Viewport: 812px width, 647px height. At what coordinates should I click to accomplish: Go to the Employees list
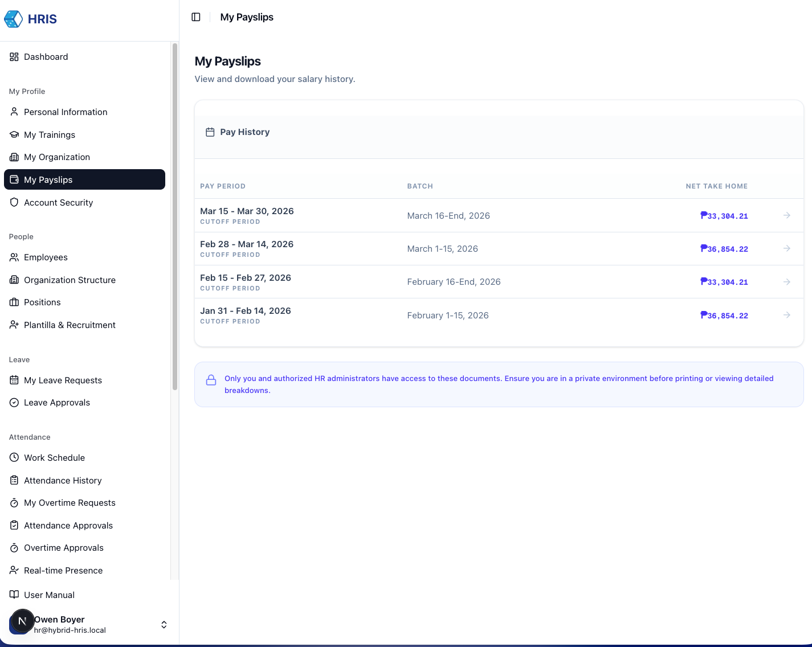click(x=46, y=257)
